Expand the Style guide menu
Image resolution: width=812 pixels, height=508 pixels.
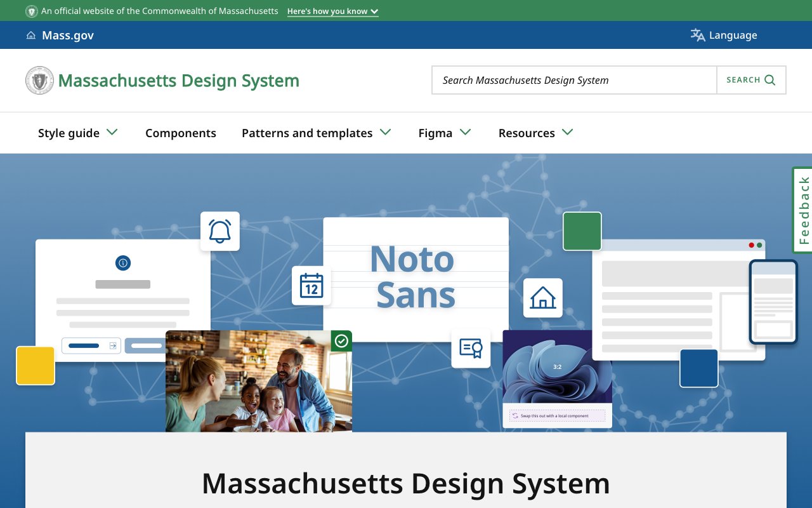[x=78, y=133]
